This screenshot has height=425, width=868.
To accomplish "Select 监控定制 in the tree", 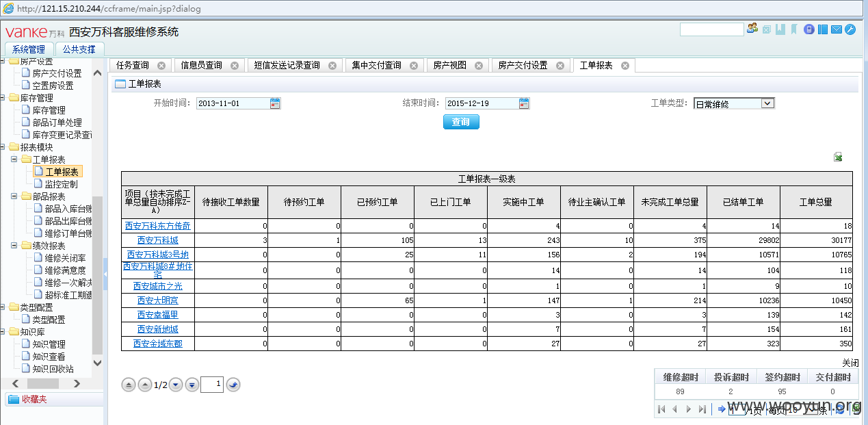I will click(62, 184).
